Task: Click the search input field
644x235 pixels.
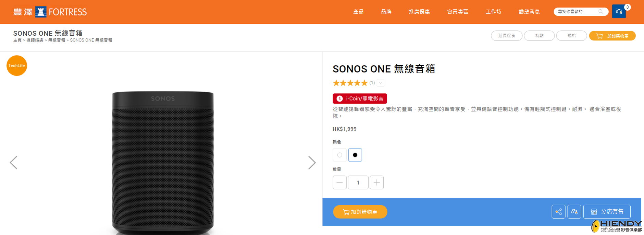Action: 575,12
